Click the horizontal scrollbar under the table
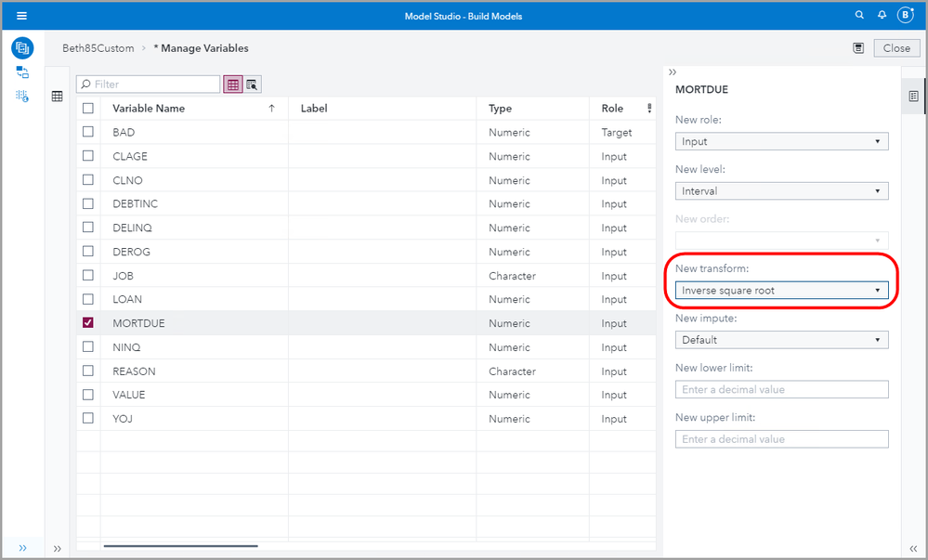The height and width of the screenshot is (560, 928). (180, 546)
